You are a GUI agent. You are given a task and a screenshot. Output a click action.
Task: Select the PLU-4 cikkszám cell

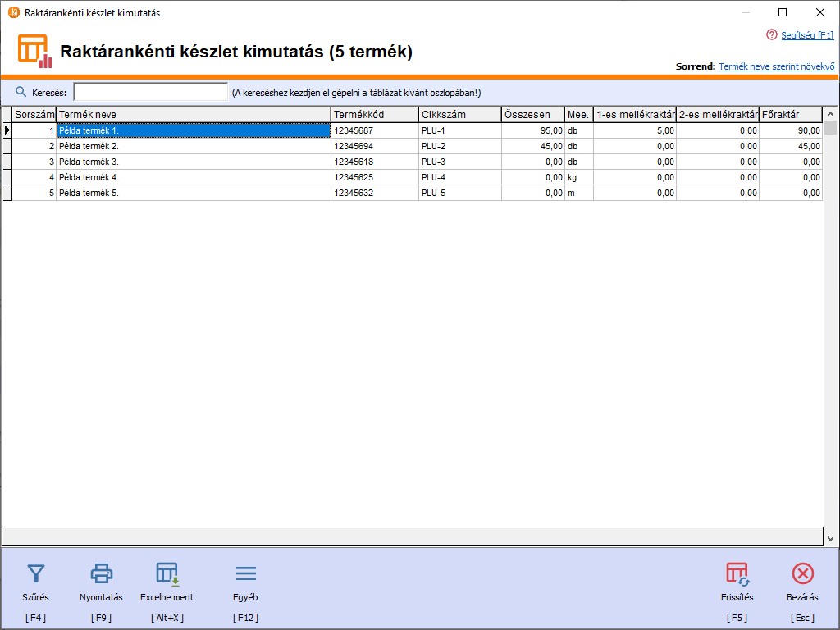(x=459, y=177)
